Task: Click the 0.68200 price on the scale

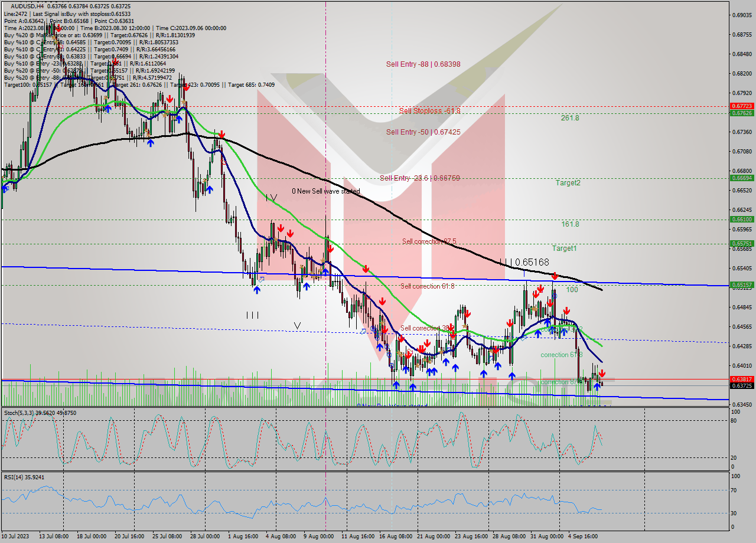Action: (x=742, y=73)
